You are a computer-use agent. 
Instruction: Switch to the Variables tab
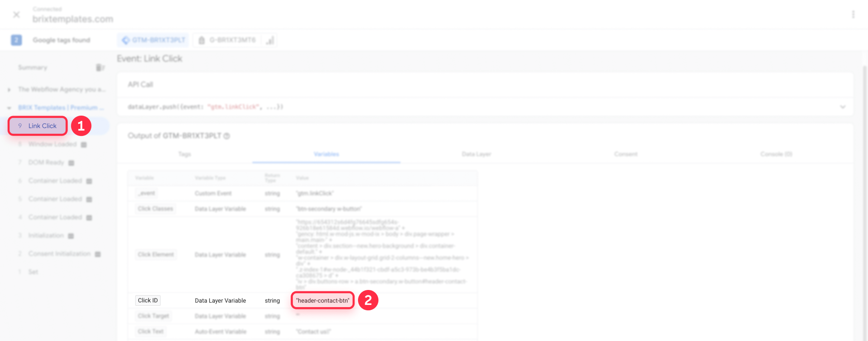tap(326, 154)
